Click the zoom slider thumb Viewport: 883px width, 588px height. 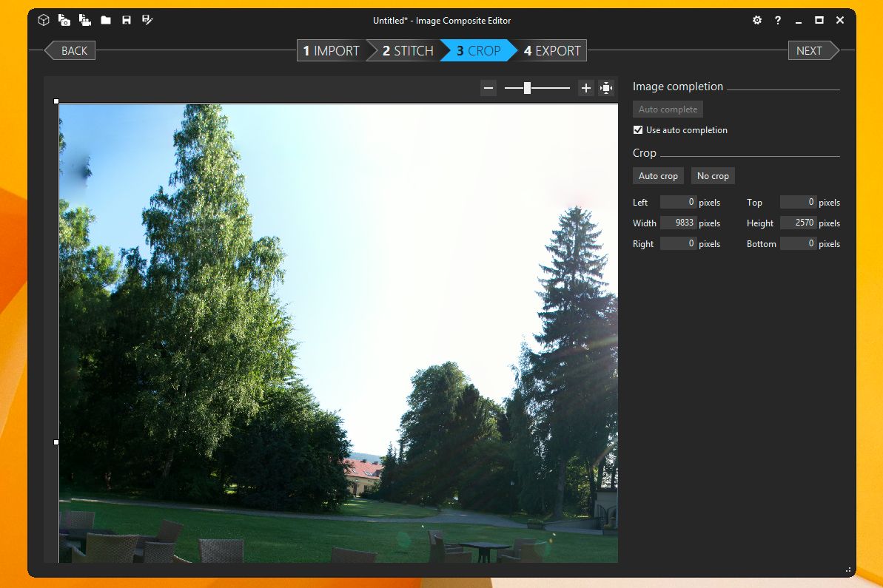click(527, 88)
